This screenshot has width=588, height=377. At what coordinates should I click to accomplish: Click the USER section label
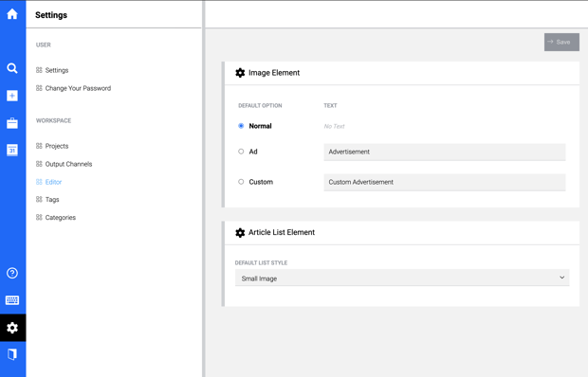[x=43, y=45]
